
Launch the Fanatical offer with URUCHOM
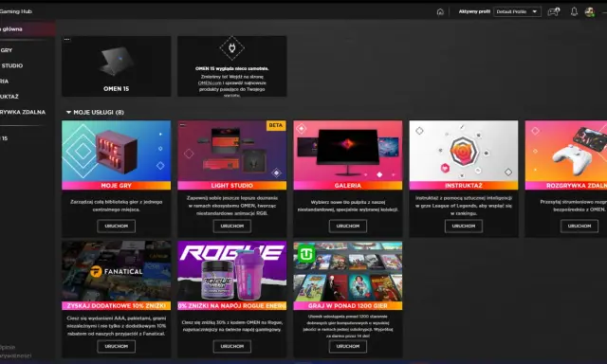pos(116,346)
